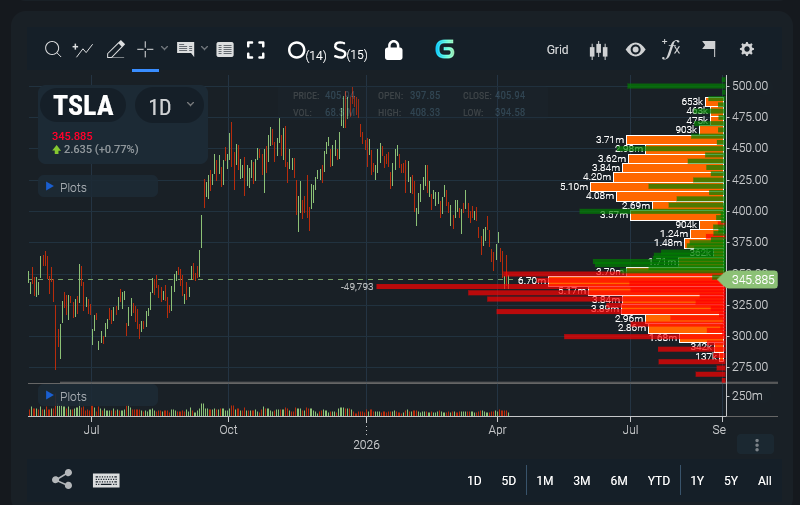Set range to 5Y
800x505 pixels.
[731, 481]
